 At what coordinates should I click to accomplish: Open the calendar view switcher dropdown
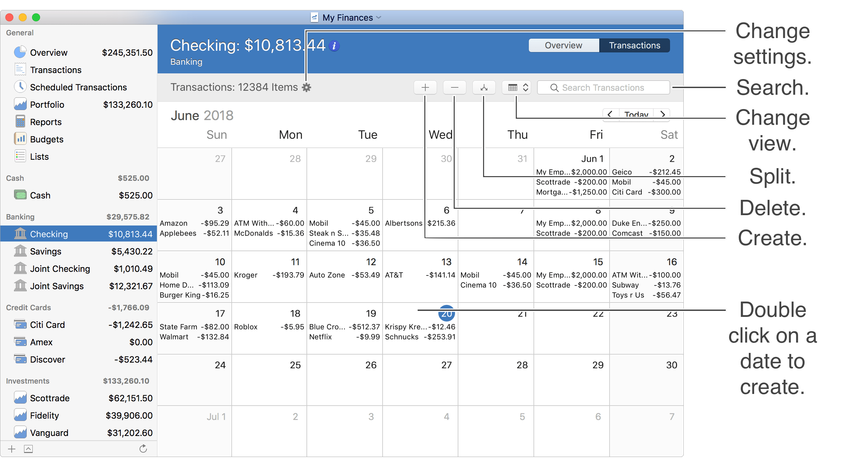coord(516,87)
